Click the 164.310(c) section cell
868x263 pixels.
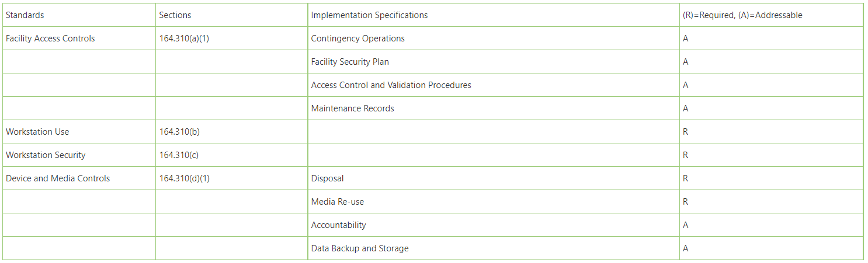231,155
